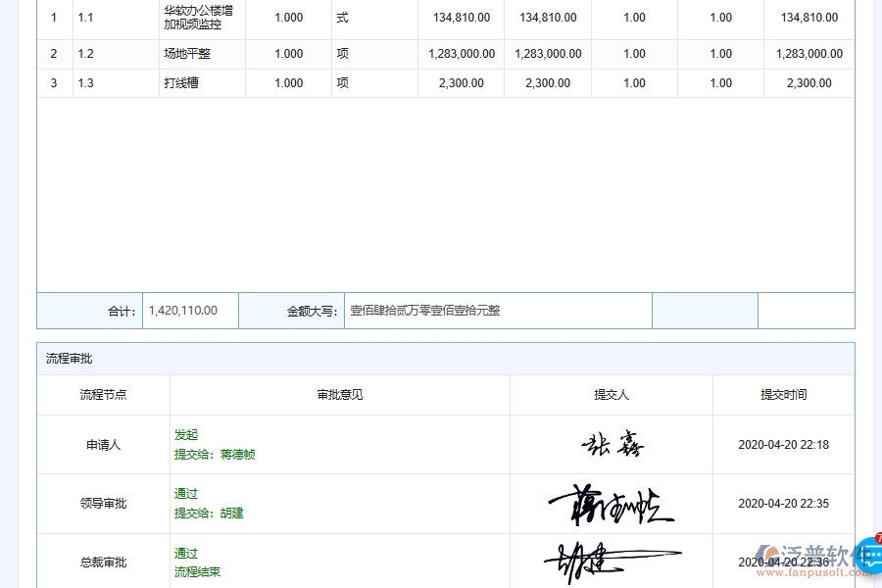Select the 打线槽 table row
The width and height of the screenshot is (882, 588).
click(200, 83)
